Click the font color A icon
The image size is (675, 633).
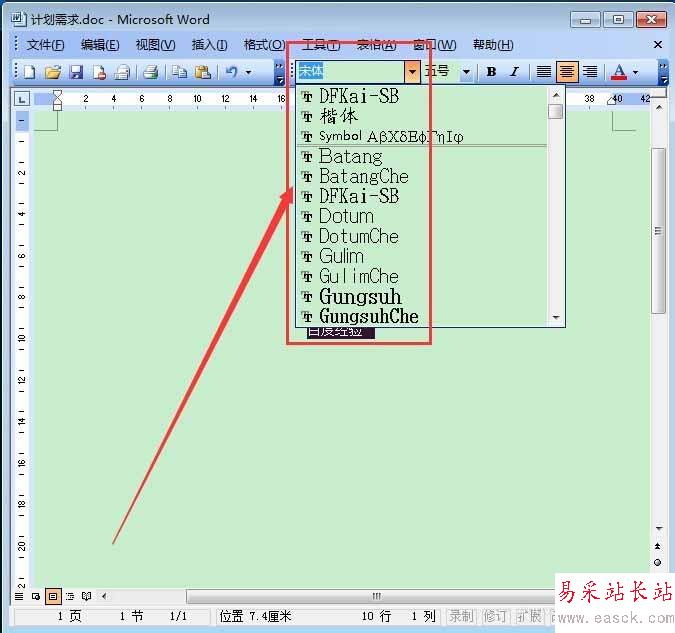[x=619, y=72]
